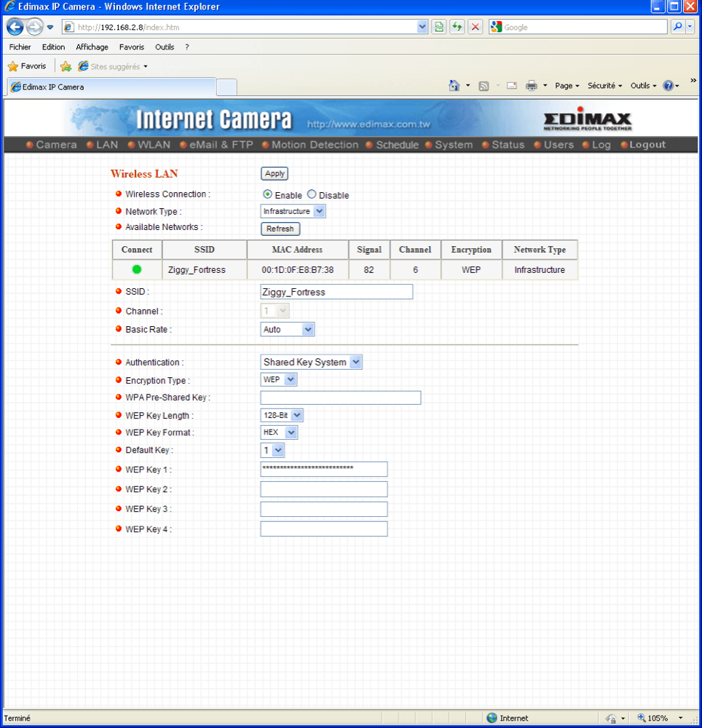Open the Log page
702x728 pixels.
(596, 145)
